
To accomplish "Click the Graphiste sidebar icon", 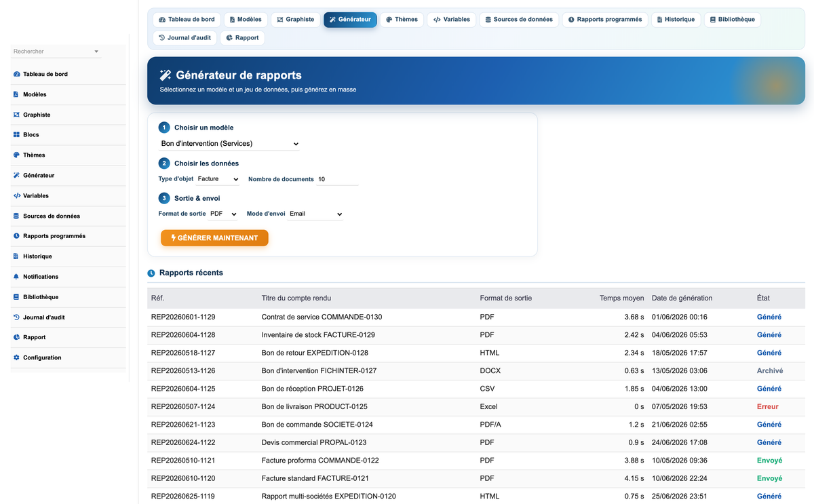I will [x=17, y=115].
